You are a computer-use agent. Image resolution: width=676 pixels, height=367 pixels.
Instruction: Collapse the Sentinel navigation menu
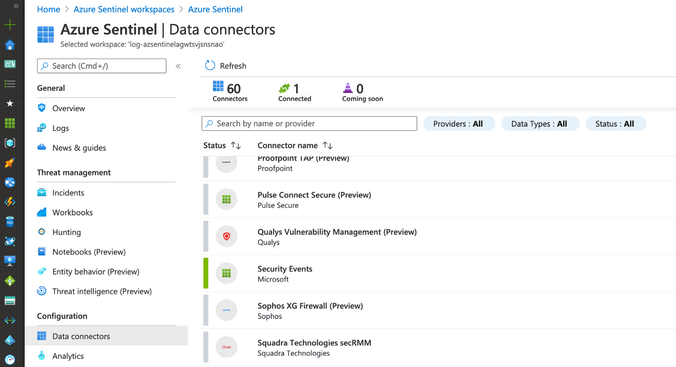[178, 66]
